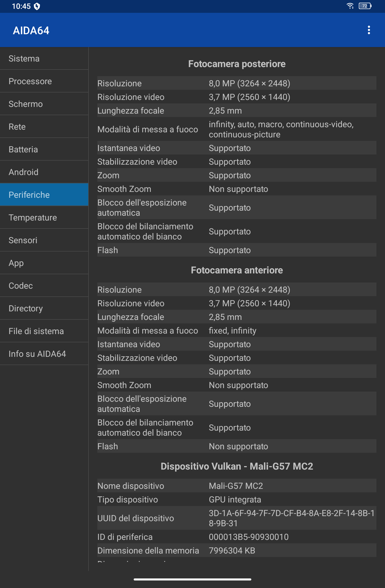Screen dimensions: 385x588
Task: Open the File di sistema section
Action: click(44, 331)
